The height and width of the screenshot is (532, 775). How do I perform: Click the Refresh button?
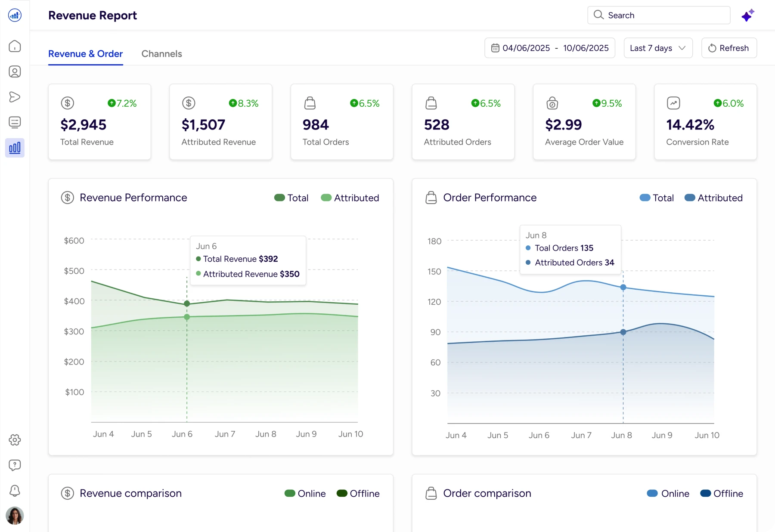pyautogui.click(x=728, y=48)
